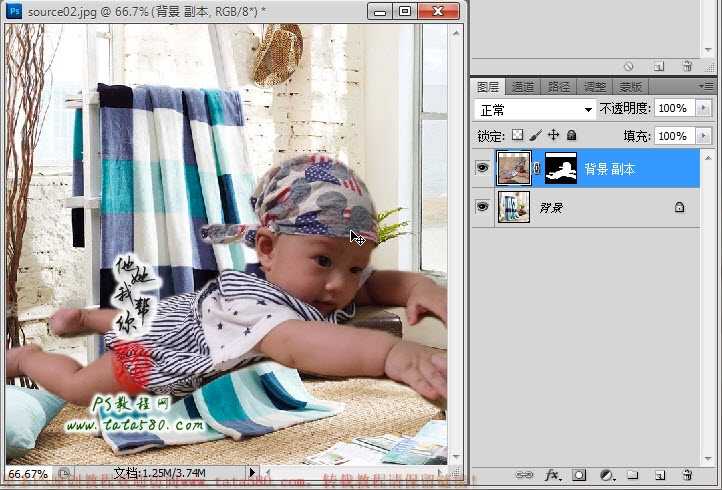
Task: Click the link layers icon
Action: [x=524, y=475]
